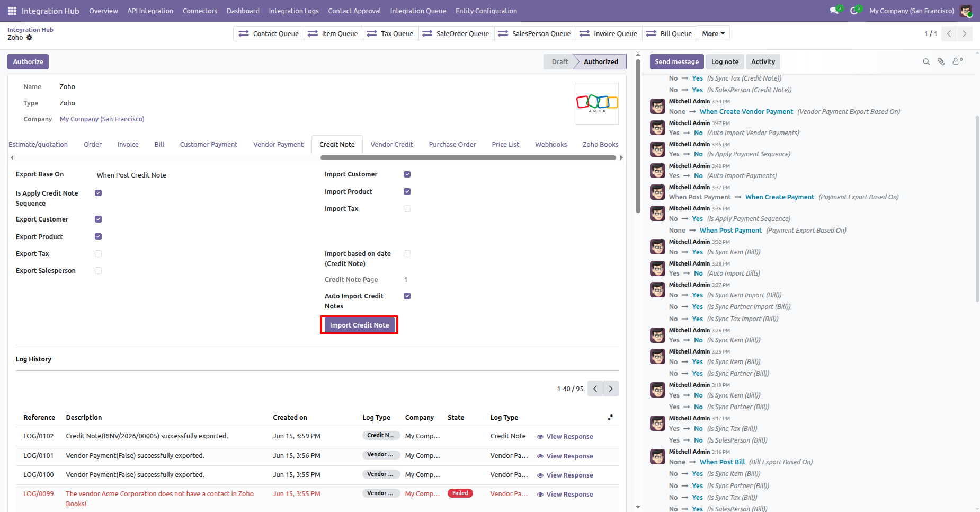
Task: Click the form panel vertical scrollbar
Action: coord(638,135)
